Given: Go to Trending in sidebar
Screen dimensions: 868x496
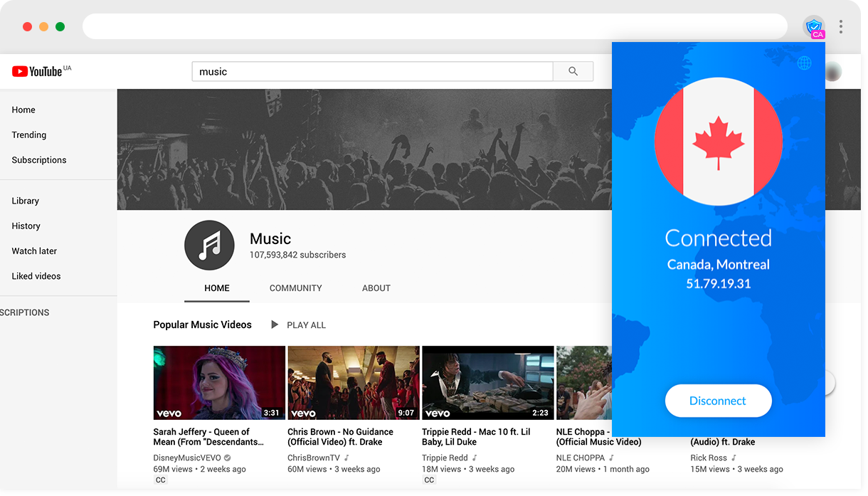Looking at the screenshot, I should [29, 134].
